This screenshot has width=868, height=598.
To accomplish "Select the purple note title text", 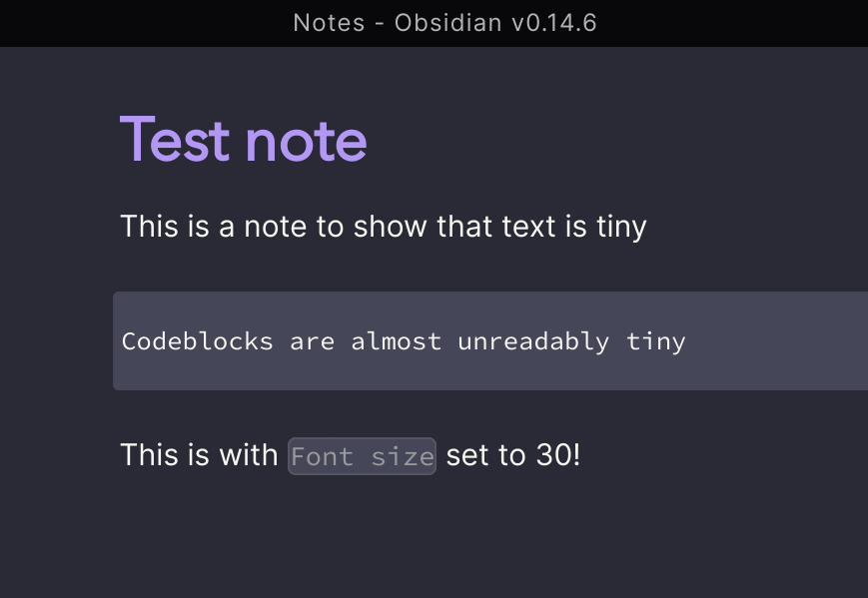I will tap(243, 140).
